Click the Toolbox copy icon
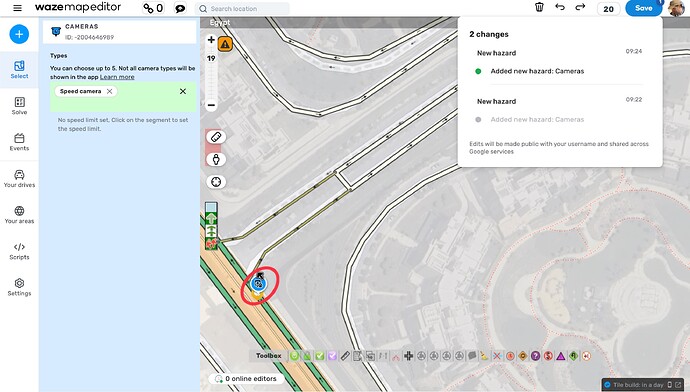The image size is (690, 392). (371, 356)
